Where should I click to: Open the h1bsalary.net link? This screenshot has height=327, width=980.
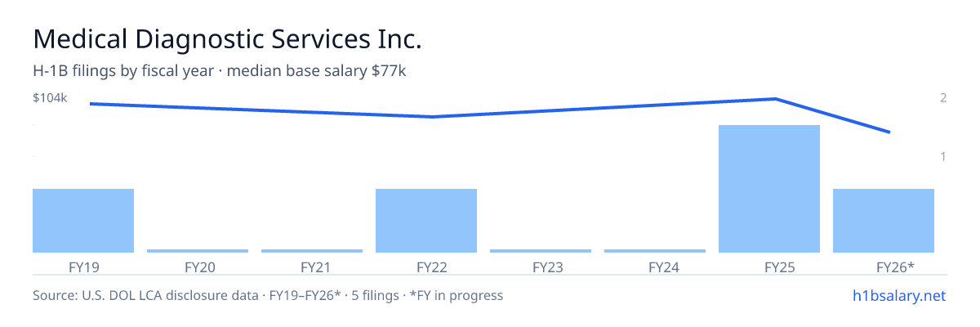click(898, 295)
